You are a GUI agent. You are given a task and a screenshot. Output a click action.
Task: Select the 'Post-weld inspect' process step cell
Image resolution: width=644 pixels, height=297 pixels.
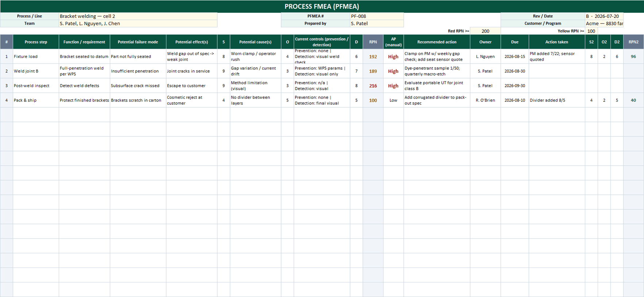coord(36,86)
